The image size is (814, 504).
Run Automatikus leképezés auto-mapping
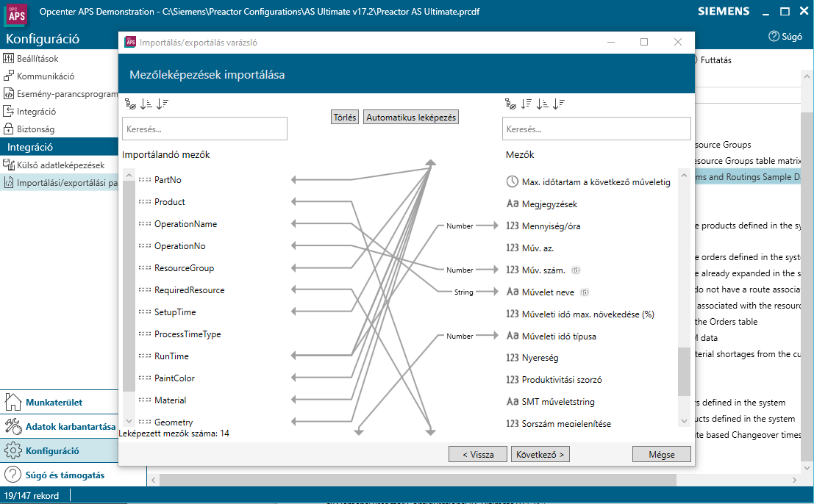[411, 118]
